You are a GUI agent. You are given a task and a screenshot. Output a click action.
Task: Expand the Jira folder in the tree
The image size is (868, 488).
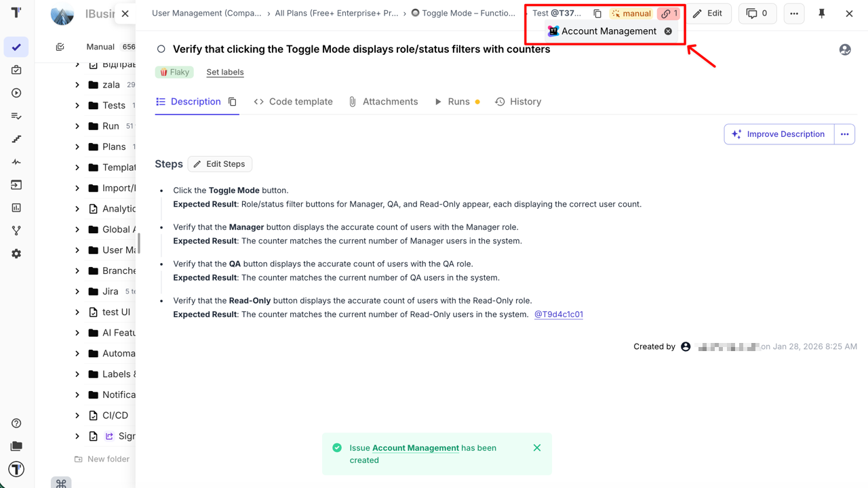tap(78, 291)
